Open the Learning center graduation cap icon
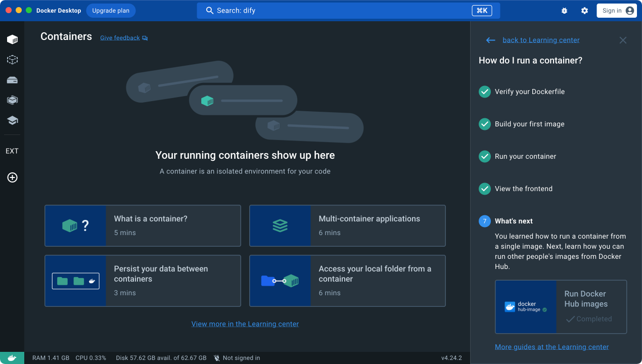642x364 pixels. (12, 120)
